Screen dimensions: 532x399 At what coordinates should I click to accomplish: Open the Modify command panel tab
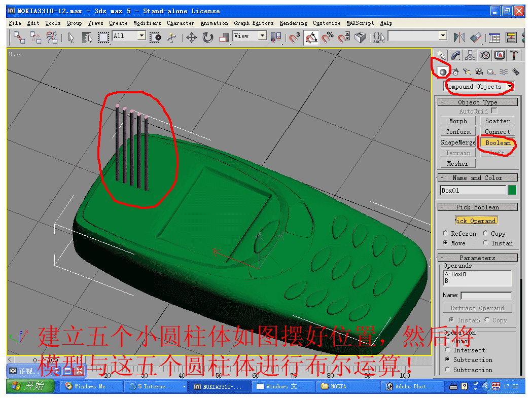pyautogui.click(x=455, y=55)
